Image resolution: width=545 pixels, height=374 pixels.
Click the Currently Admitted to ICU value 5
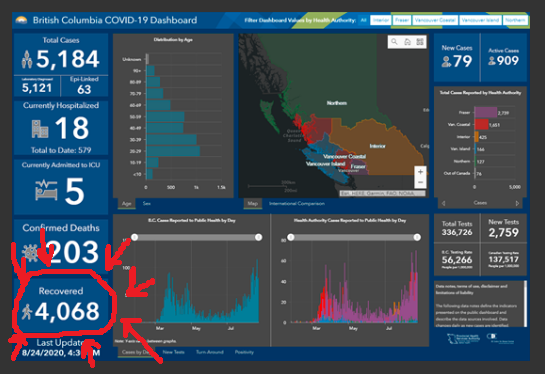click(x=75, y=191)
